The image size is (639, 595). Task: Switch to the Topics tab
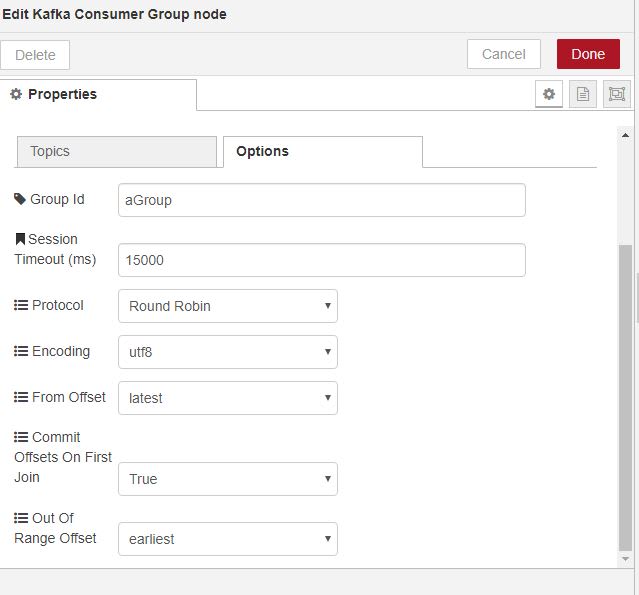(117, 152)
